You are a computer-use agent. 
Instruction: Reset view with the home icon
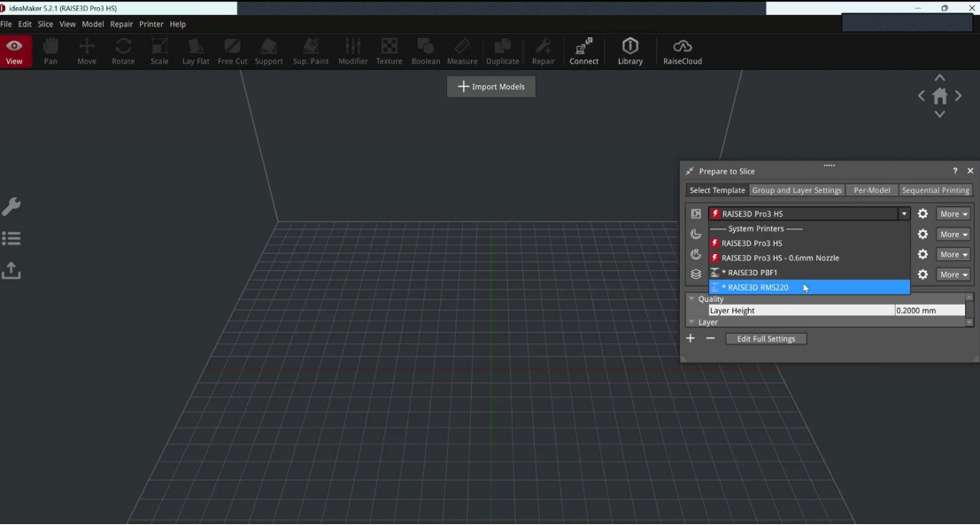click(940, 96)
